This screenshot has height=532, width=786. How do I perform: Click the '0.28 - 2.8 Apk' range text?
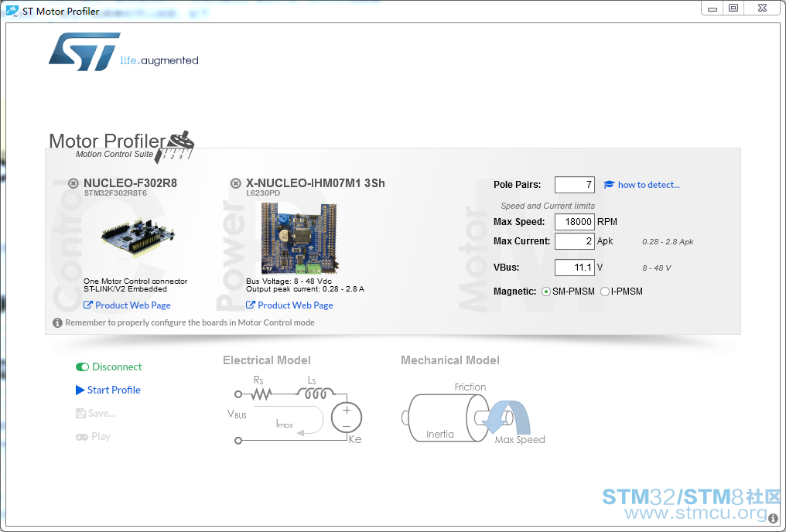[x=668, y=241]
